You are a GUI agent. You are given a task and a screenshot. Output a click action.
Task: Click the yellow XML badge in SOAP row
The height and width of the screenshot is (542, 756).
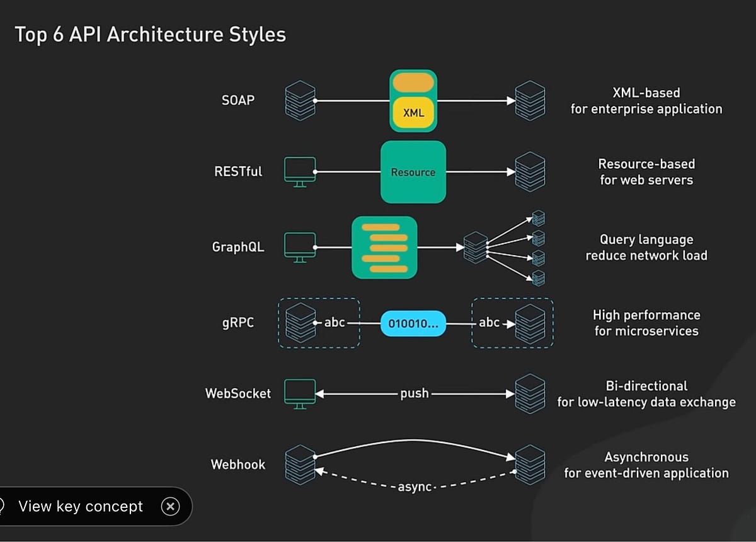413,113
